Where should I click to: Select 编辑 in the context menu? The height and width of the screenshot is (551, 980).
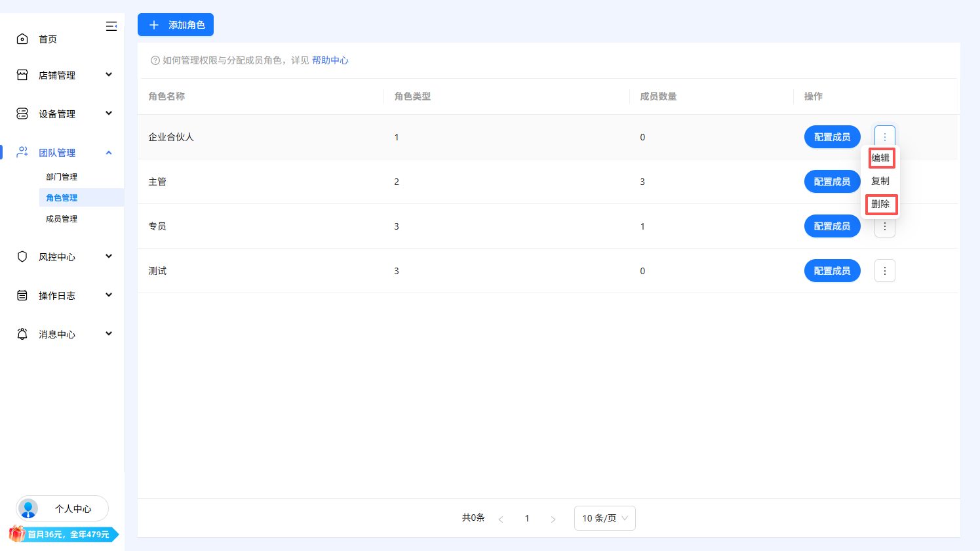[x=881, y=157]
